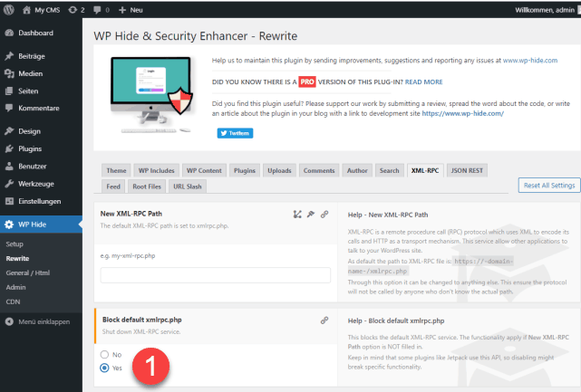Open the updates icon showing 2
This screenshot has height=392, width=581.
(73, 10)
